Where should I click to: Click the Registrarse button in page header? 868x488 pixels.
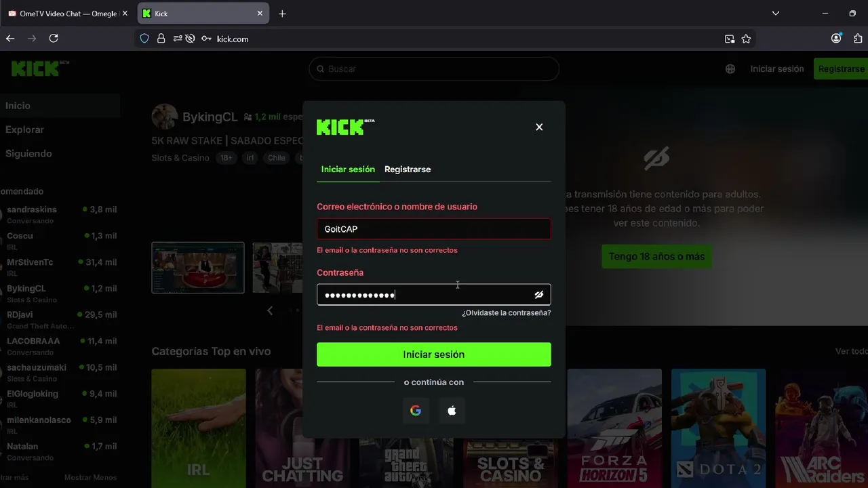(x=841, y=69)
